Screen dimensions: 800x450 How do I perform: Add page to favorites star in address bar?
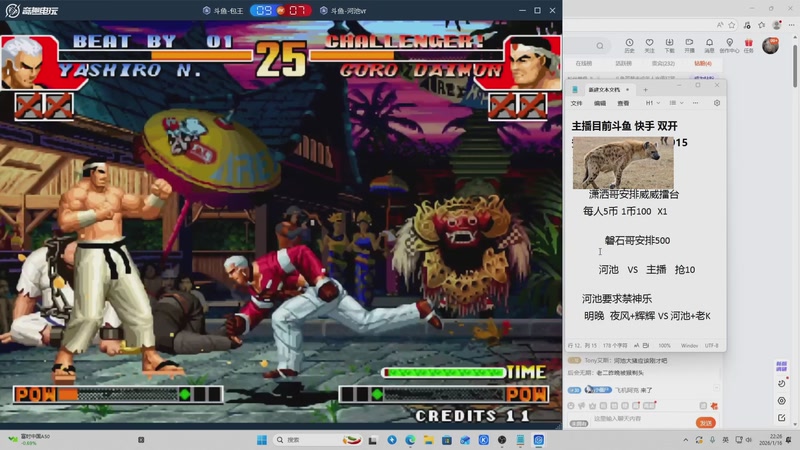(732, 24)
